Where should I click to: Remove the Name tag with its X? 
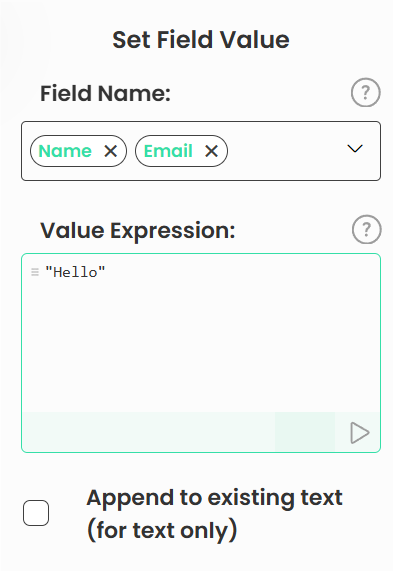[x=111, y=151]
